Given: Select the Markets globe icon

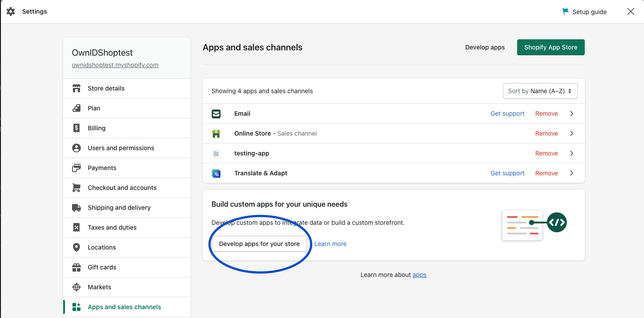Looking at the screenshot, I should coord(77,287).
